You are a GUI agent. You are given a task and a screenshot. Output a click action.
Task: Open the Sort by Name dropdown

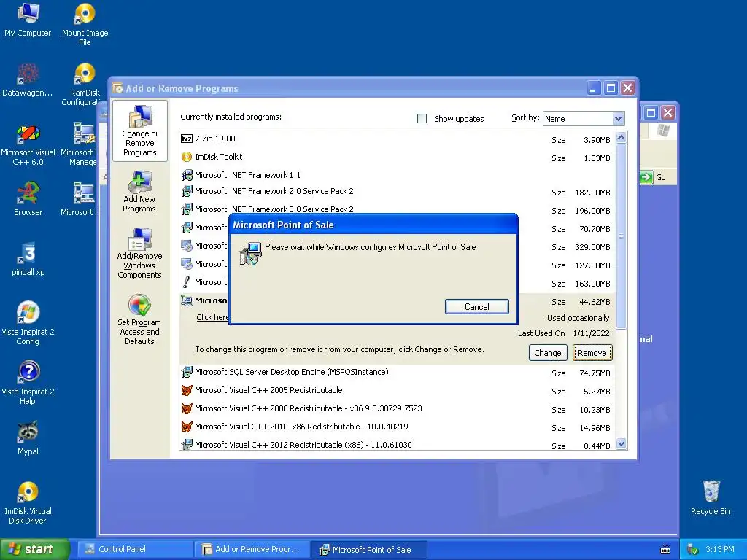tap(618, 119)
